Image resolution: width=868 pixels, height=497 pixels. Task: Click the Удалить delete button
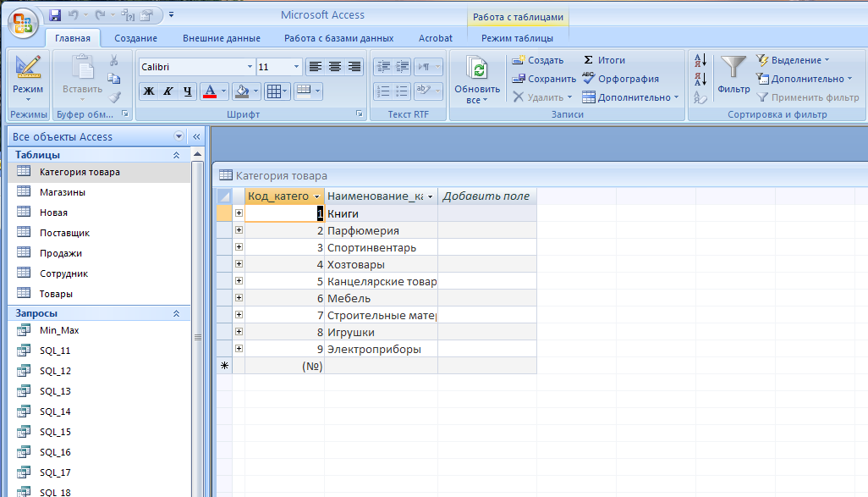point(542,97)
